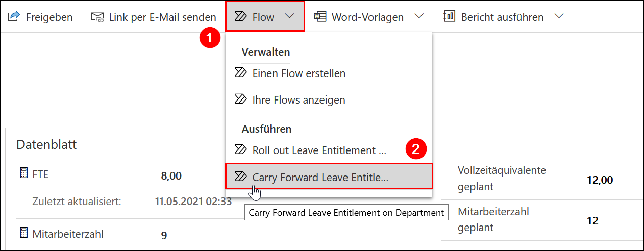Select Ihre Flows anzeigen from menu
Viewport: 644px width, 251px height.
[x=299, y=100]
